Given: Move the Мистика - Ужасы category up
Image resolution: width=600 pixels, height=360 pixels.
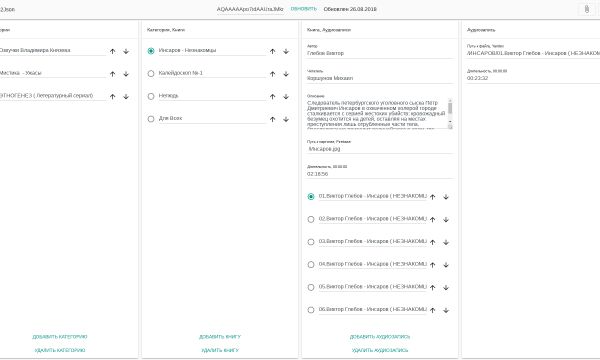Looking at the screenshot, I should 112,74.
